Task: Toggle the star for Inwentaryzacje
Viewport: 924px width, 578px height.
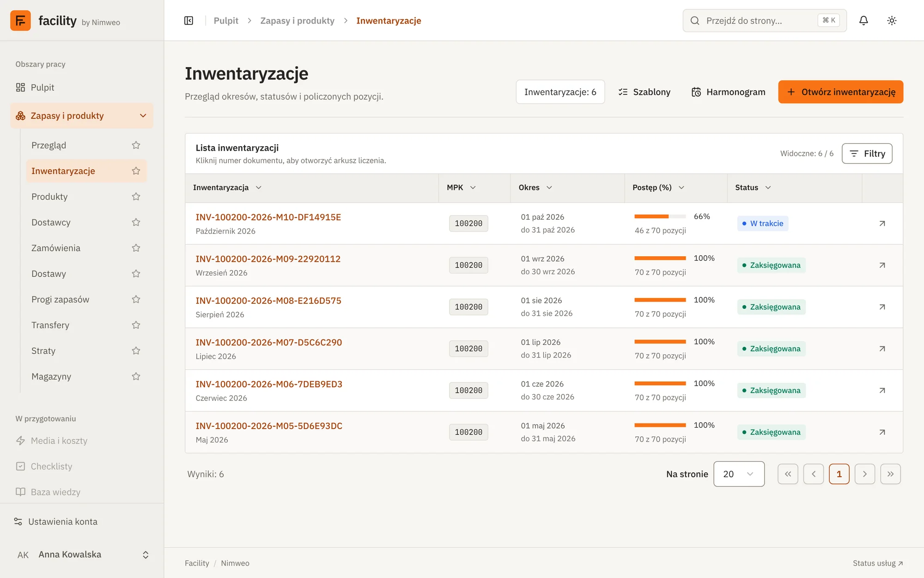Action: pos(136,171)
